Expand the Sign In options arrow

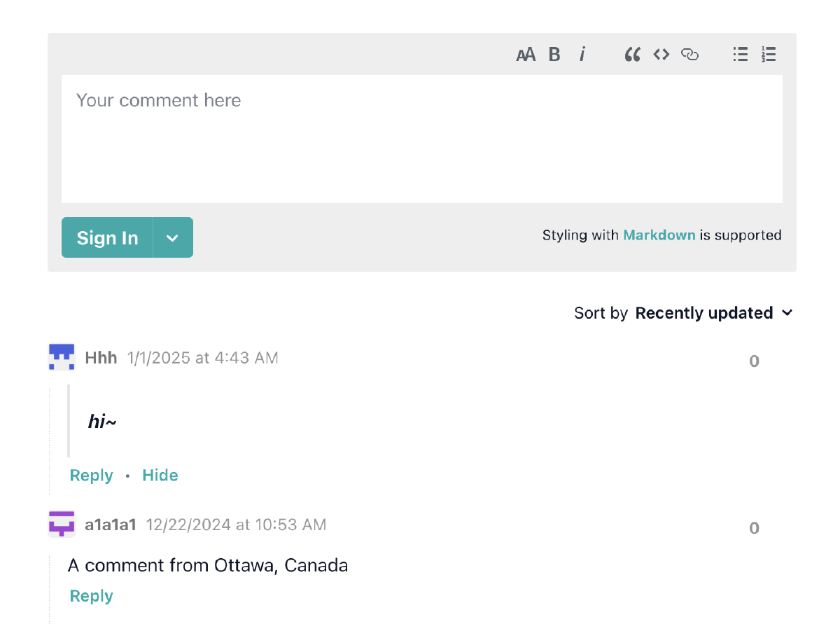click(173, 238)
